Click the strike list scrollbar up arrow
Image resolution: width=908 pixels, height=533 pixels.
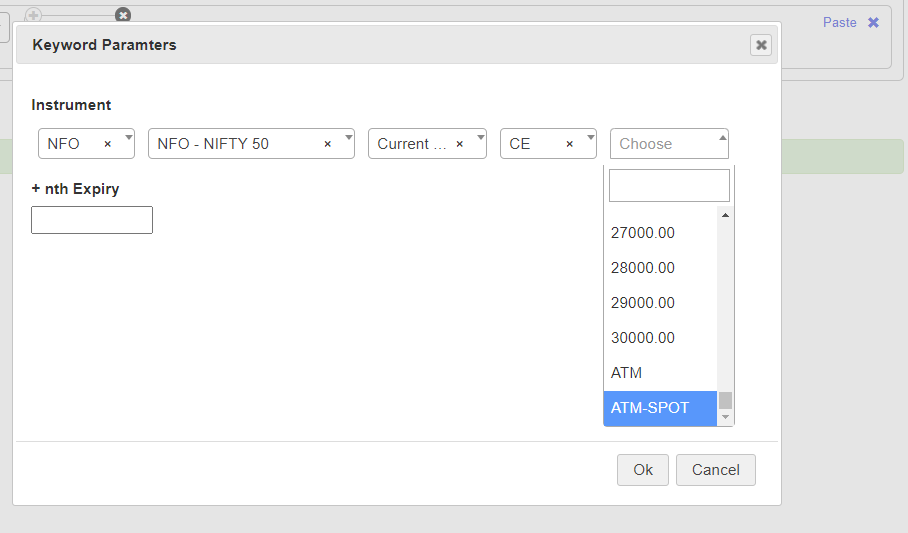tap(725, 215)
